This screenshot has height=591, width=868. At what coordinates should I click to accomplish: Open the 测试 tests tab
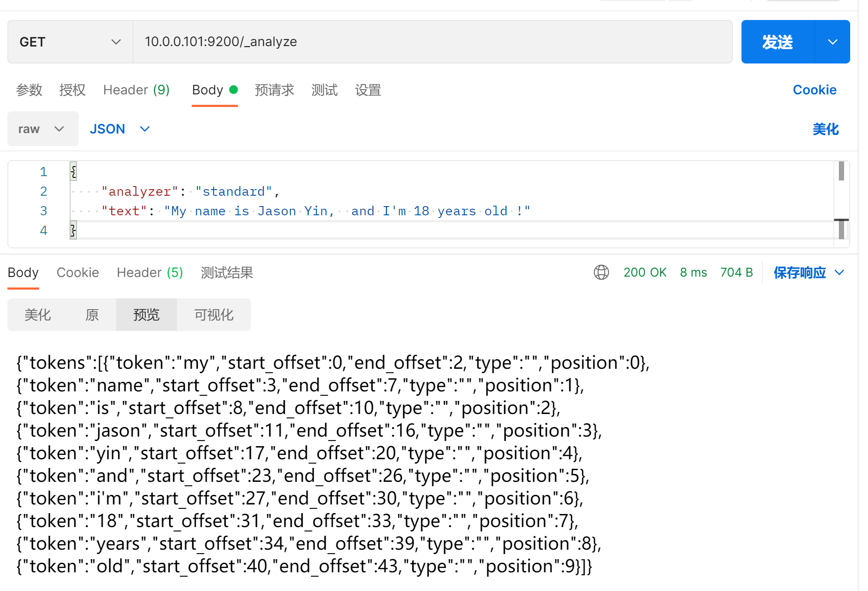coord(324,90)
